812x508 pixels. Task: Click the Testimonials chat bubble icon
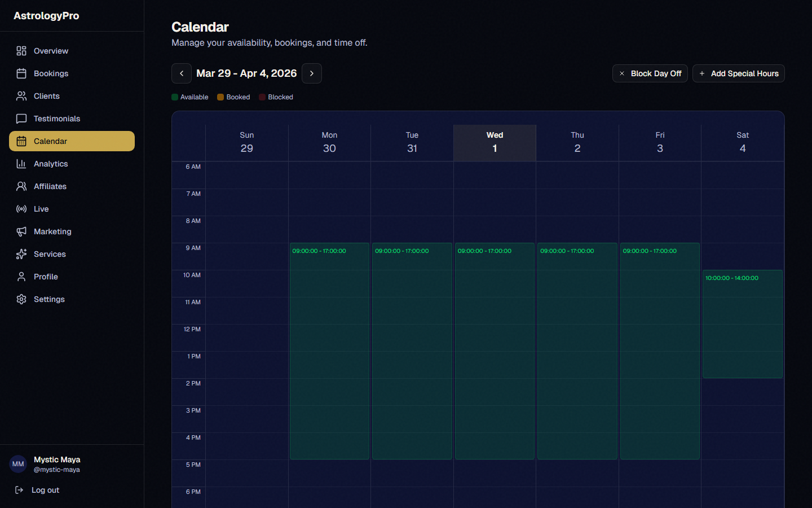(21, 119)
